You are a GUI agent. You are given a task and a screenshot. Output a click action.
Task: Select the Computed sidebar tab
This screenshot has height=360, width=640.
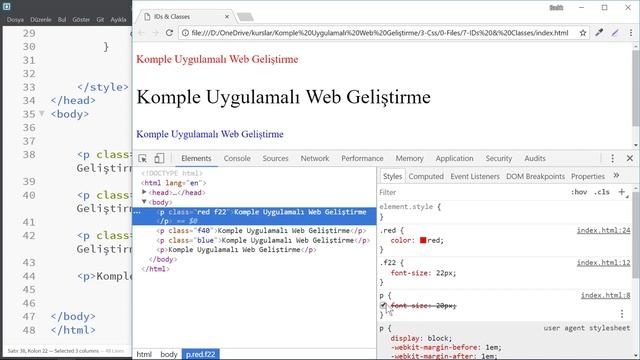426,176
